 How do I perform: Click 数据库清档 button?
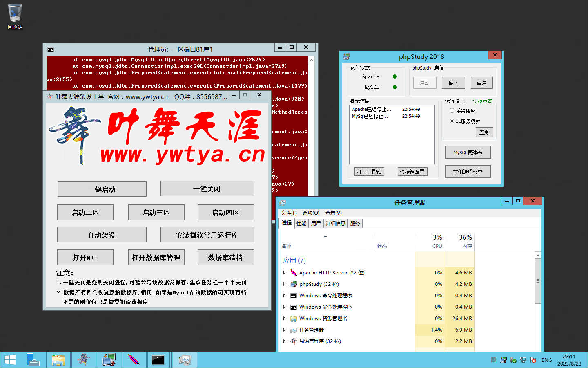click(225, 257)
